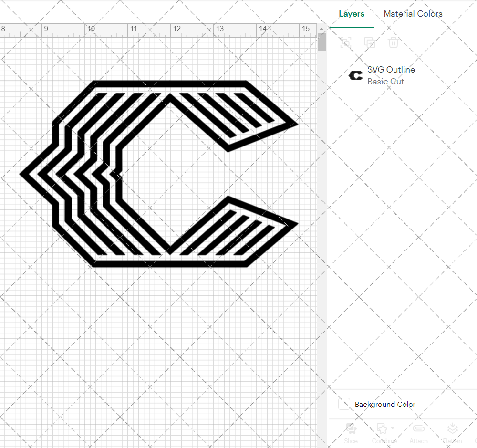Screen dimensions: 477x448
Task: Click the canvas scrollbar up arrow
Action: point(321,29)
